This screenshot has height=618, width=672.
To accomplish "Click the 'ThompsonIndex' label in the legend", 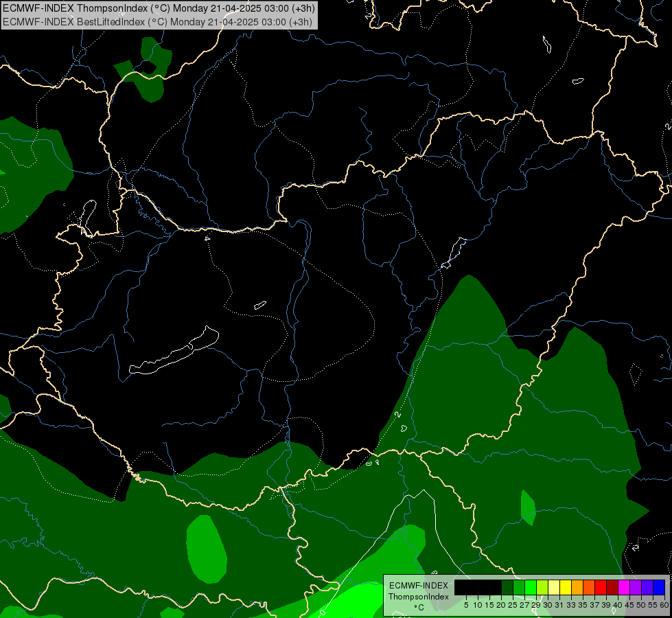I will point(418,597).
